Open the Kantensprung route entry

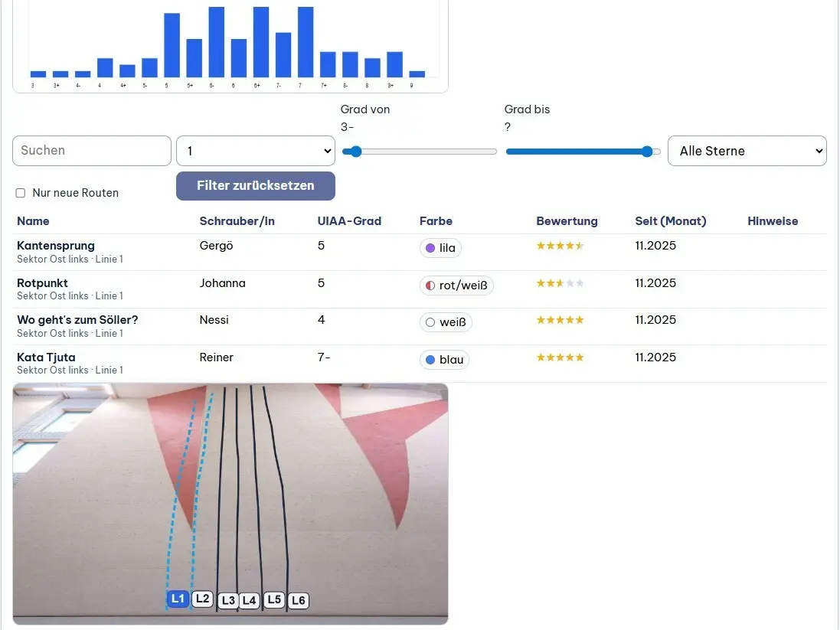[x=56, y=246]
